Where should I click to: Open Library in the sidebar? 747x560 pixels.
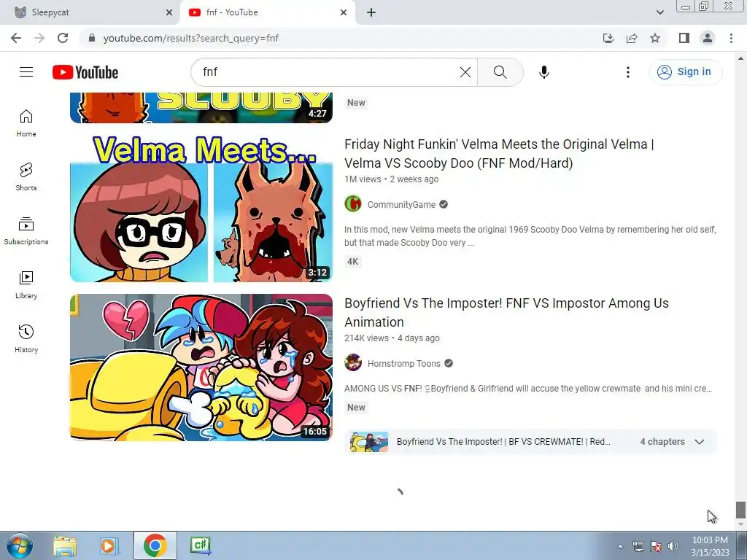[x=26, y=285]
